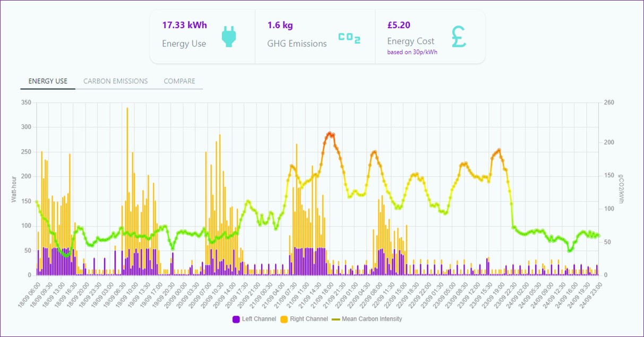Click the 250 tick on Watt-hour axis
The image size is (644, 337).
[26, 152]
